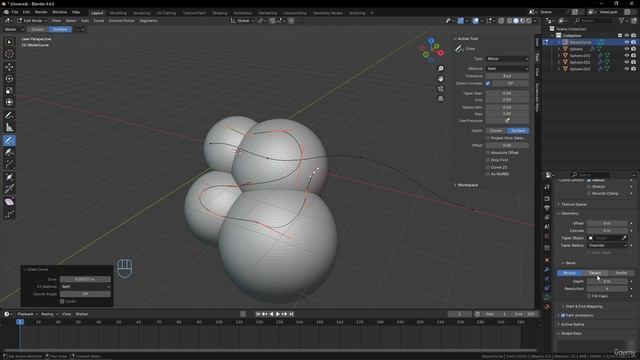
Task: Expand the Start & End Mapping panel
Action: (x=584, y=306)
